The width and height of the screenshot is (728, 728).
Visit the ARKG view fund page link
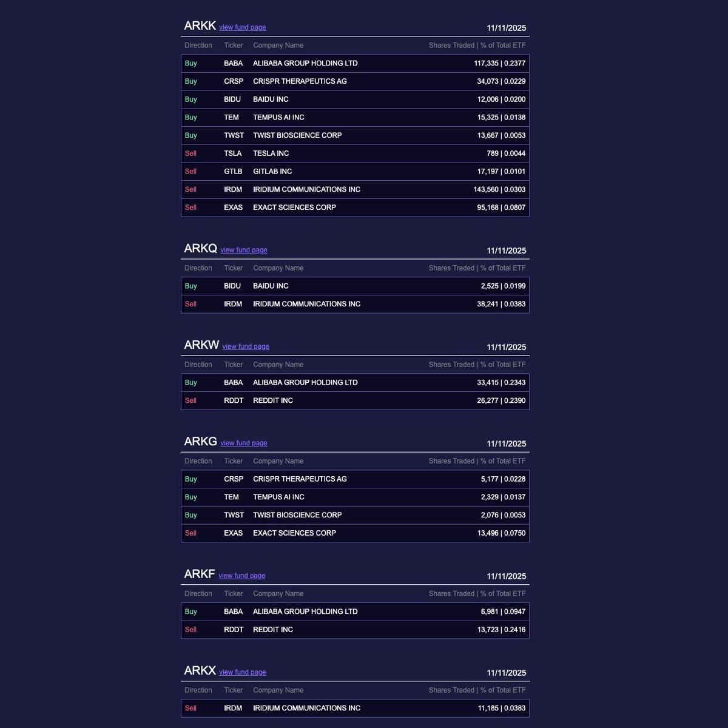pos(243,443)
